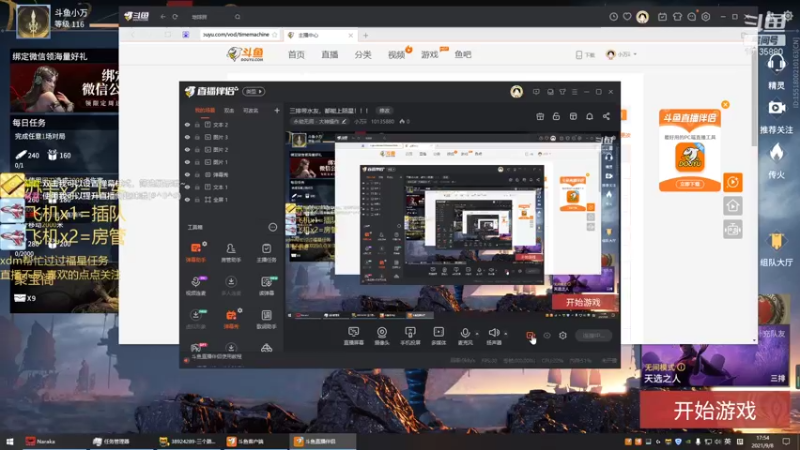This screenshot has width=800, height=450.
Task: Open 组队大厅 in the game sidebar
Action: click(x=776, y=249)
